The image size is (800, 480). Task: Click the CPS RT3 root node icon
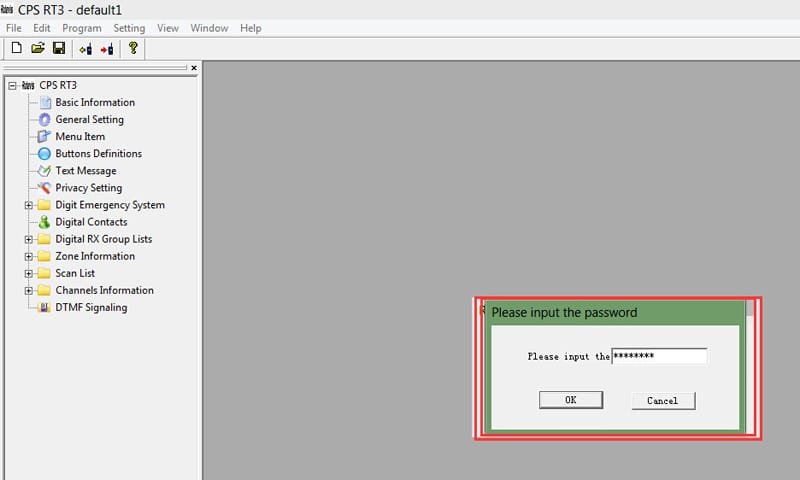[28, 86]
